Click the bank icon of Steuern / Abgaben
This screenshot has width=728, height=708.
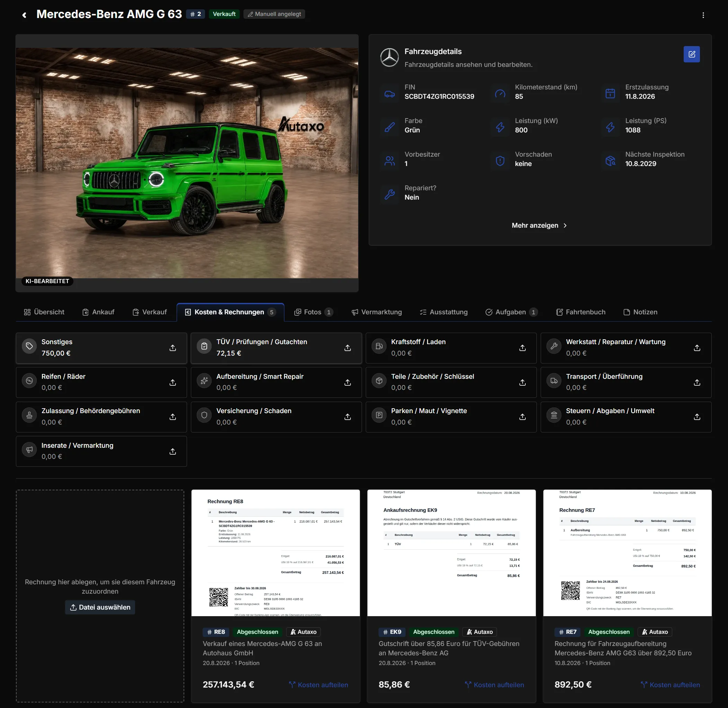554,416
